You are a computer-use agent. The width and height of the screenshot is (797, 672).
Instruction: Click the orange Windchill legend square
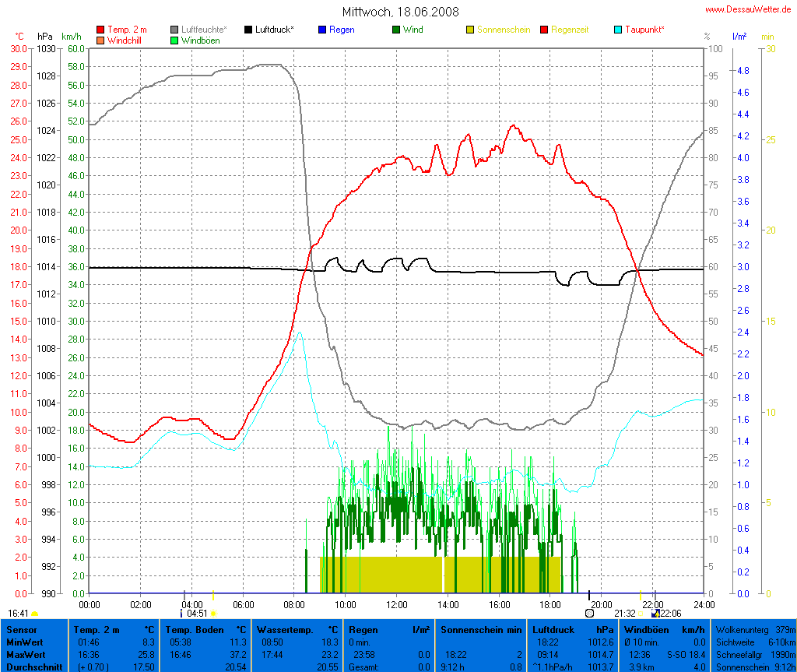pos(100,40)
